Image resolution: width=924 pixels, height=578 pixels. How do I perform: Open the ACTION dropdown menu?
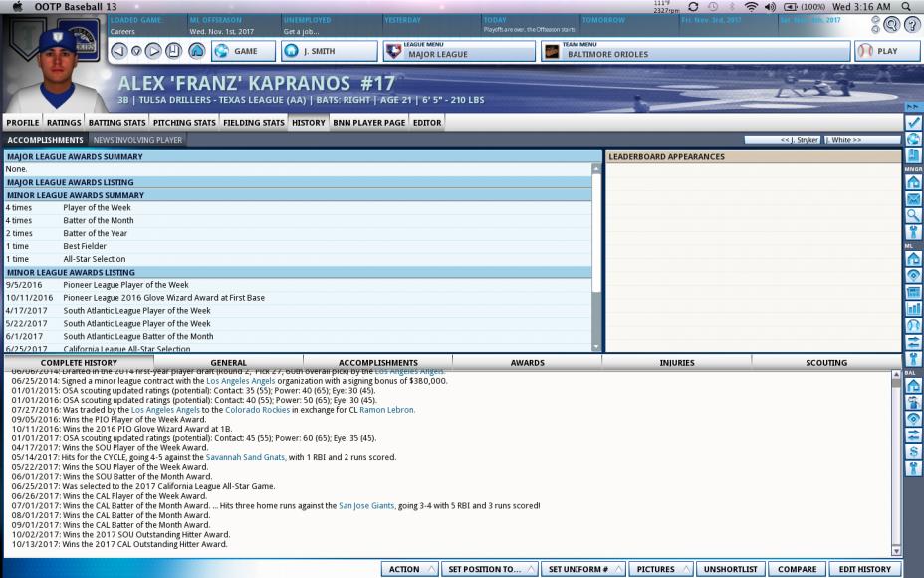(x=409, y=569)
